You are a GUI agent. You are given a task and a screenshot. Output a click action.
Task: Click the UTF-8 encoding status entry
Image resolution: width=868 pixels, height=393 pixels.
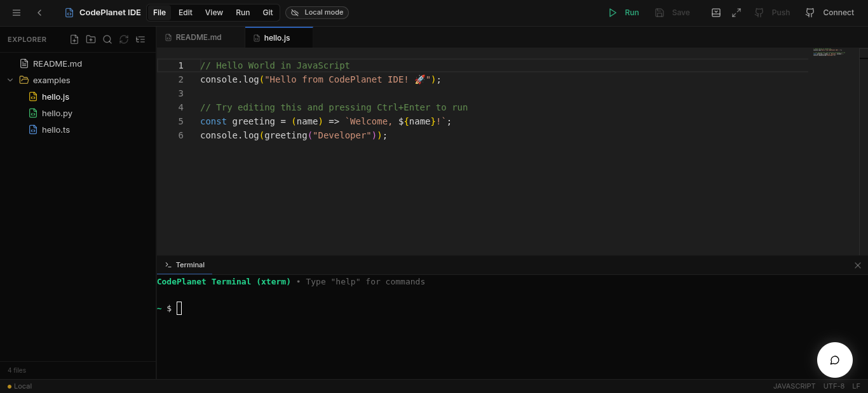(834, 386)
